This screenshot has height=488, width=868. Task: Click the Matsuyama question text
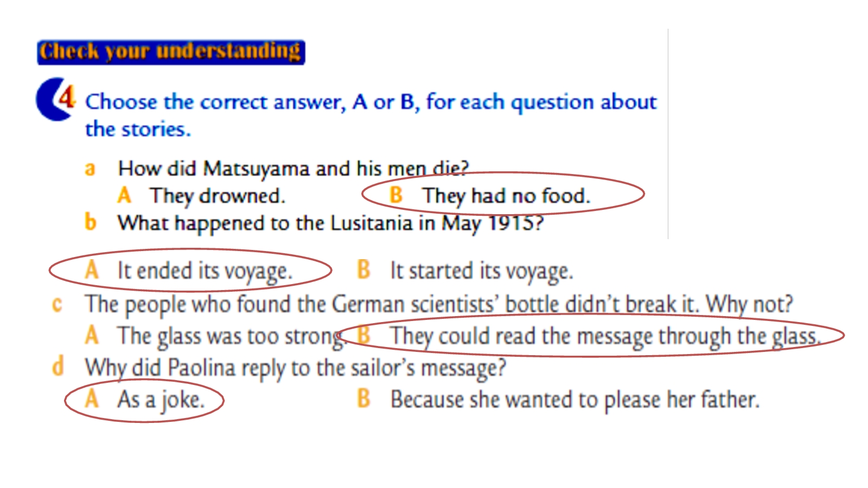pos(293,169)
